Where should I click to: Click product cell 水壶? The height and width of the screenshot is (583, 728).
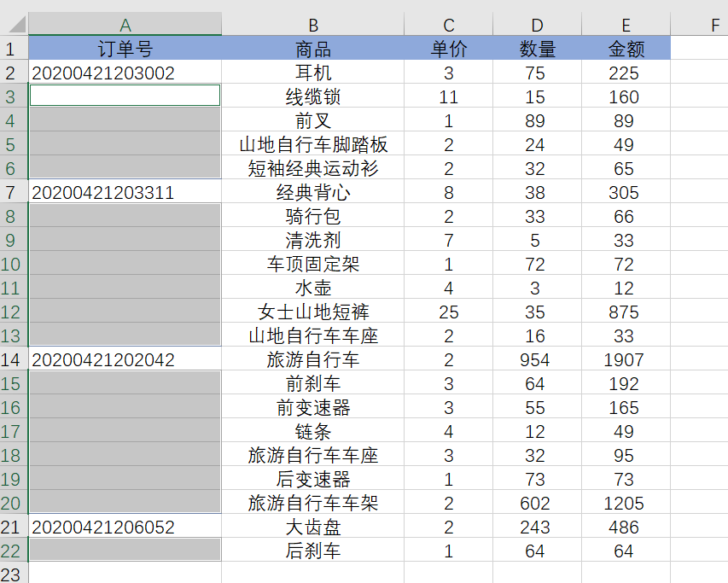click(313, 288)
